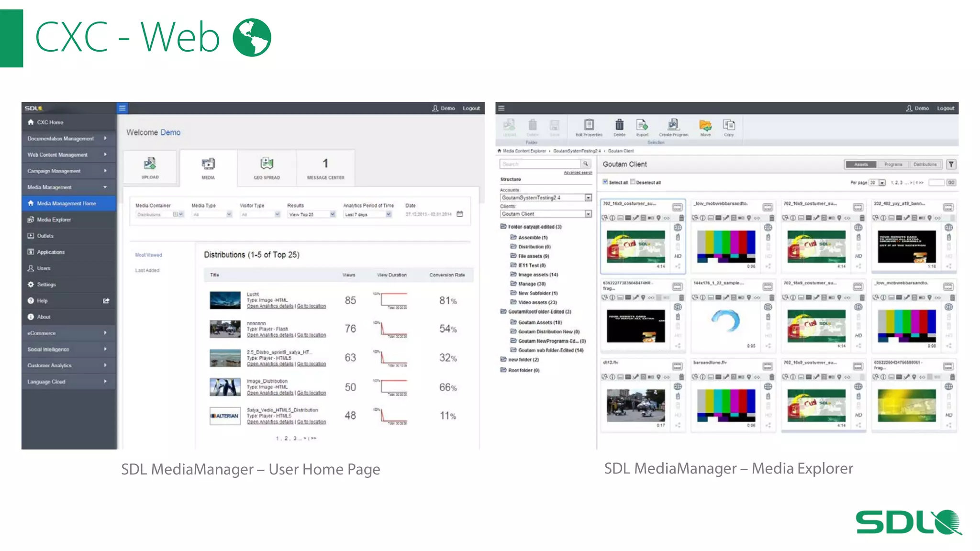Expand Customer Analytics menu
The width and height of the screenshot is (980, 551).
coord(69,365)
